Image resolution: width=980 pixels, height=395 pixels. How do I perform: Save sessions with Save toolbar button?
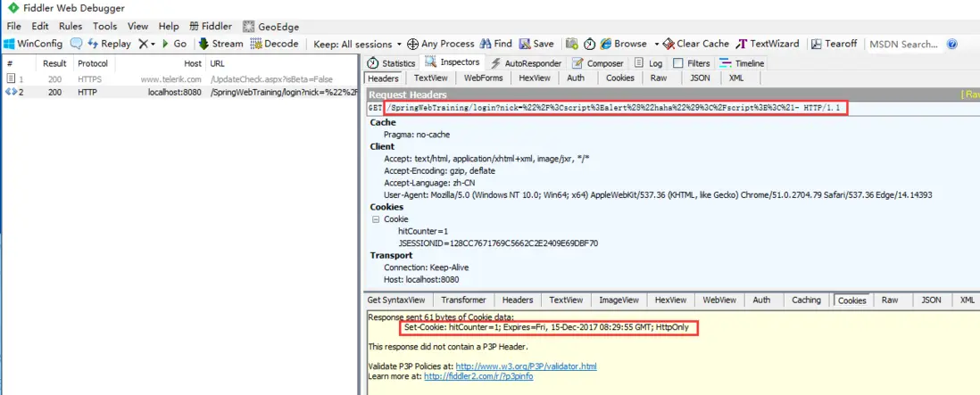click(x=536, y=44)
